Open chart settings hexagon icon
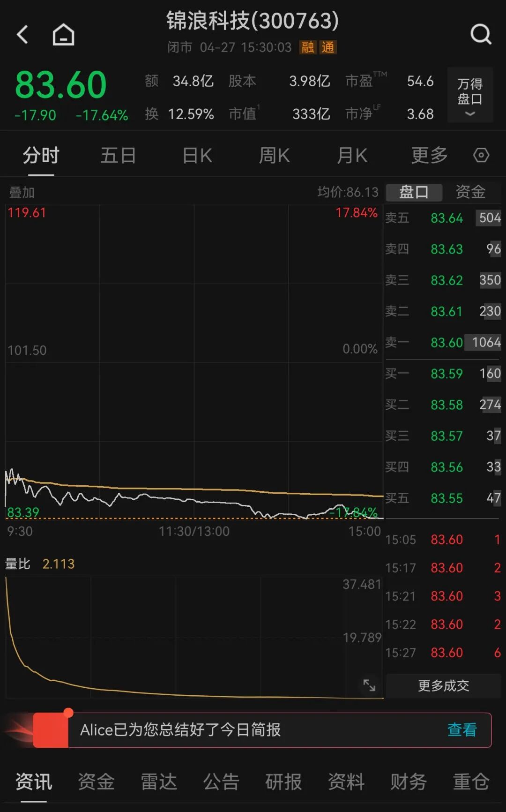The width and height of the screenshot is (506, 812). pos(481,155)
